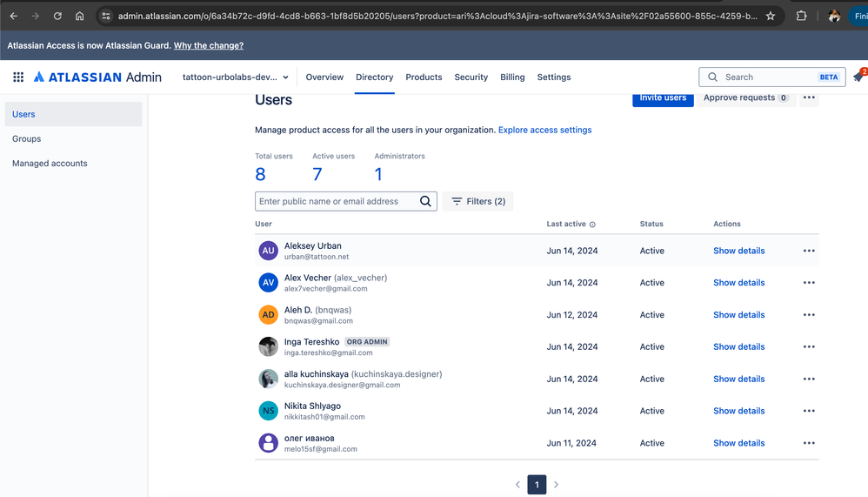Image resolution: width=868 pixels, height=497 pixels.
Task: Click the Last active info icon
Action: point(592,225)
